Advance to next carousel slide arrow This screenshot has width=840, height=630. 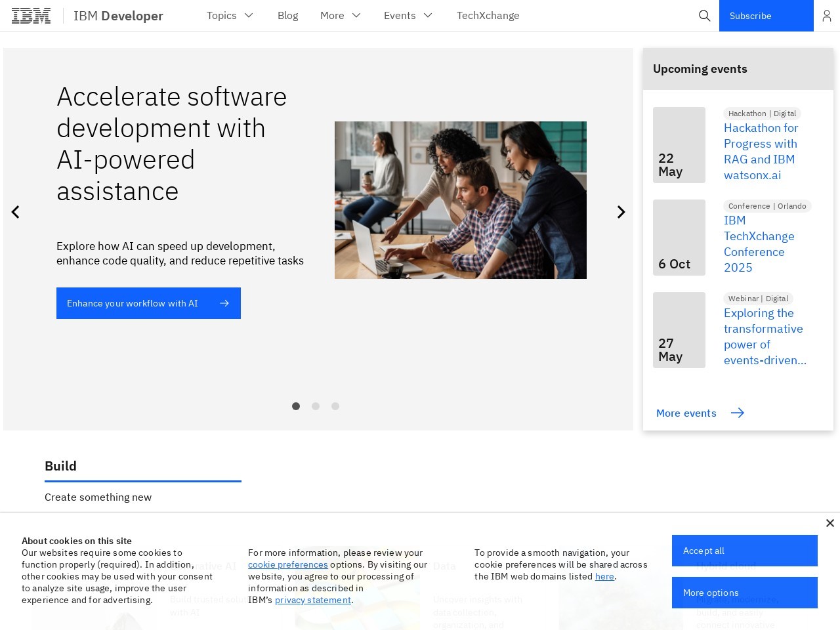point(621,212)
